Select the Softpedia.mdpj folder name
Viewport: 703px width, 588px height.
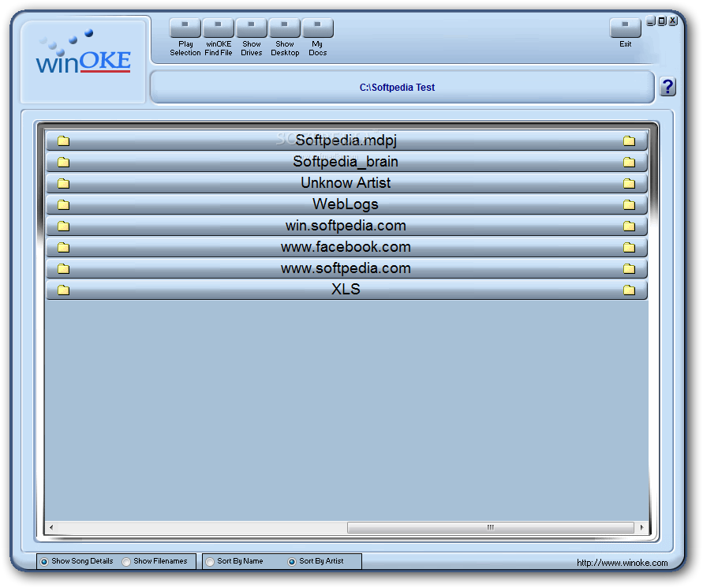point(346,140)
